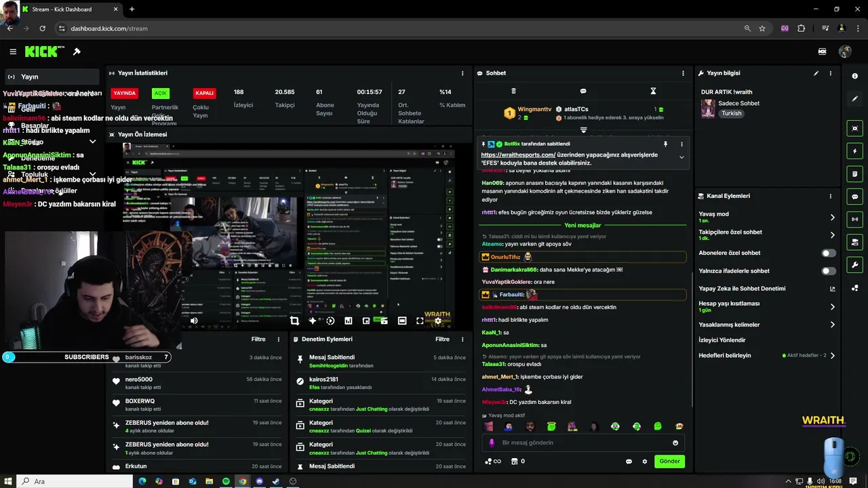Open the stats bar-chart icon in preview controls
The width and height of the screenshot is (868, 488).
point(348,321)
